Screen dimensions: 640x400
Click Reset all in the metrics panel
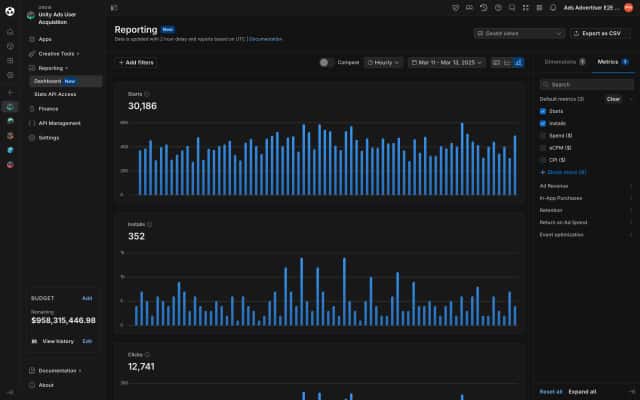pos(551,392)
